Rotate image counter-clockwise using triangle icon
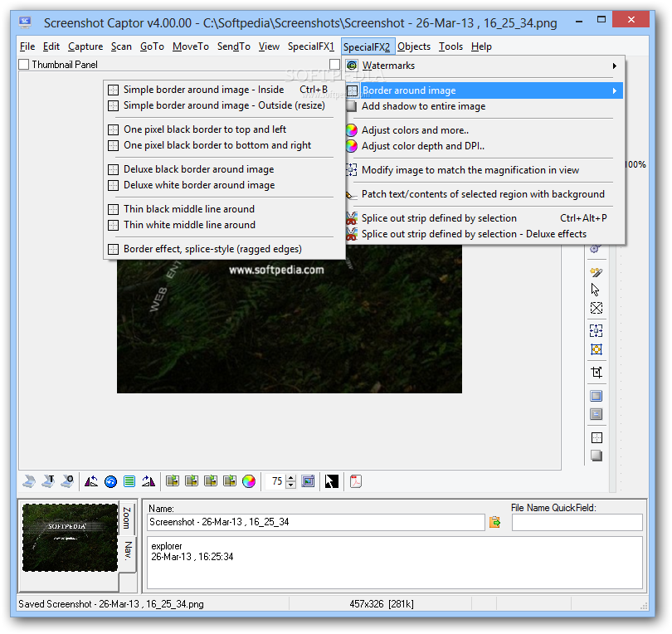672x634 pixels. click(91, 481)
